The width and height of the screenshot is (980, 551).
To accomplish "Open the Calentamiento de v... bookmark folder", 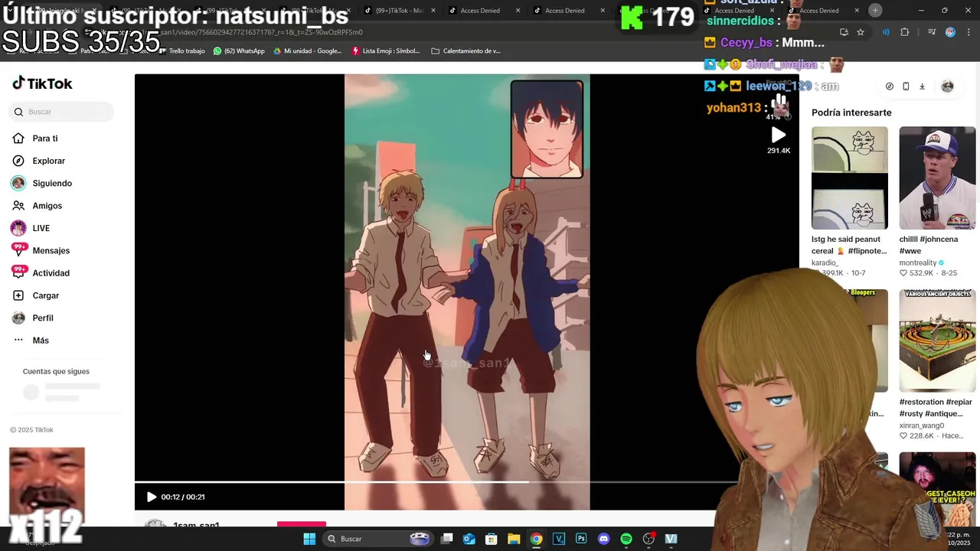I will (x=465, y=51).
